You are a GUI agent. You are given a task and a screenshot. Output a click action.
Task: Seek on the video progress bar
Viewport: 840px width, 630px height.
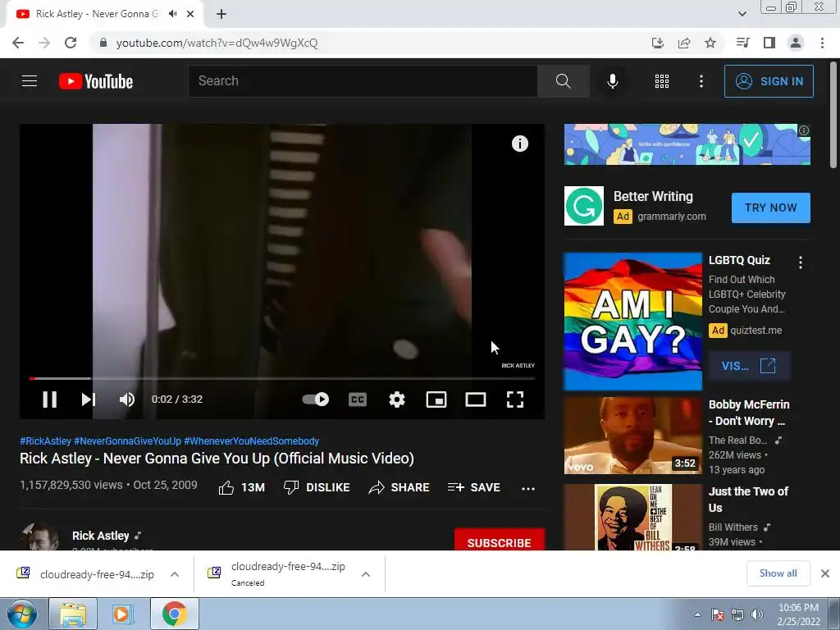coord(282,378)
